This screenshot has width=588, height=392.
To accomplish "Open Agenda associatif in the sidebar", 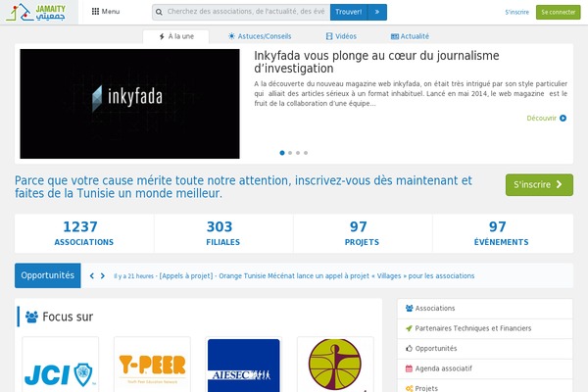I will coord(485,368).
